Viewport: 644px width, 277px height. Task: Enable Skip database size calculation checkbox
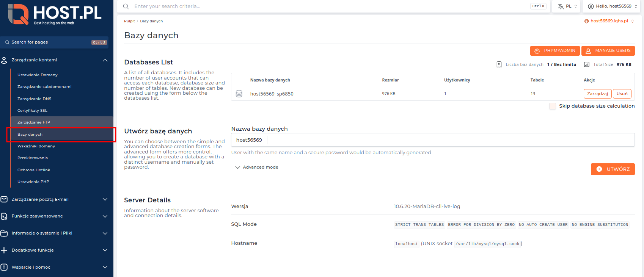pyautogui.click(x=553, y=106)
